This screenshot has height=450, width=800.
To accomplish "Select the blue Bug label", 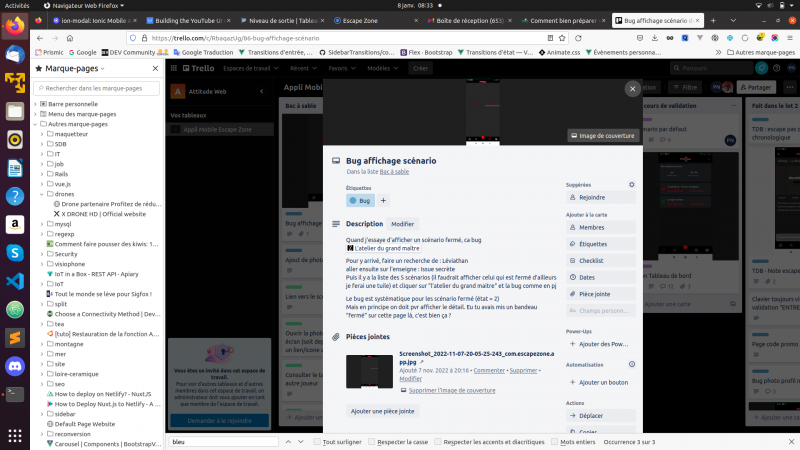I will point(360,201).
